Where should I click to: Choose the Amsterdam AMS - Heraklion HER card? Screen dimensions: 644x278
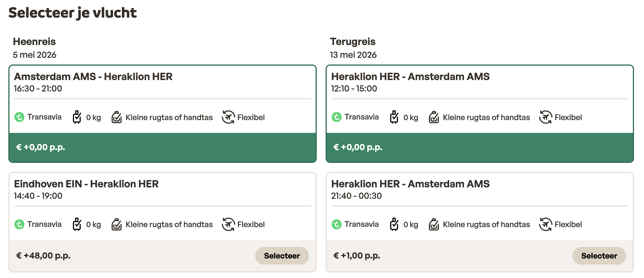pyautogui.click(x=163, y=83)
